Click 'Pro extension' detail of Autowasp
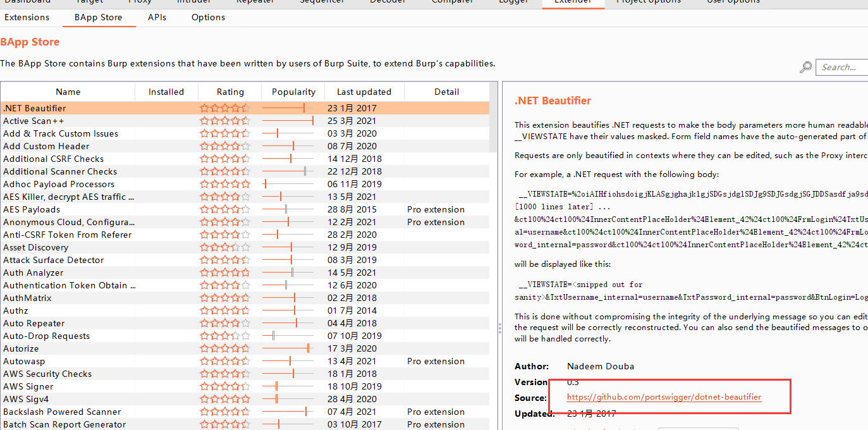The image size is (868, 430). click(436, 361)
